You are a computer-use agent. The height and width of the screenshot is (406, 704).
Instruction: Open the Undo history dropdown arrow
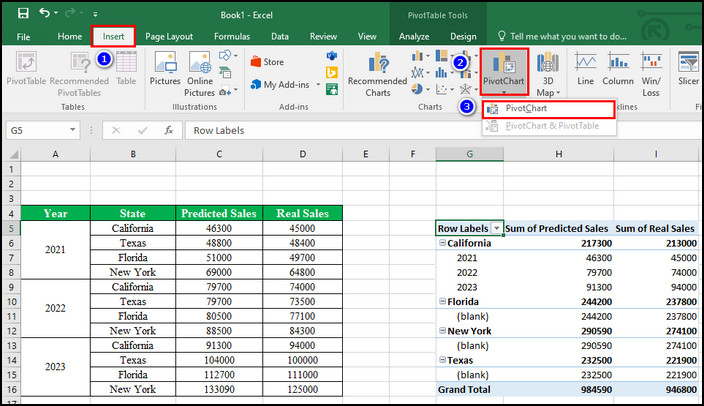(x=56, y=13)
